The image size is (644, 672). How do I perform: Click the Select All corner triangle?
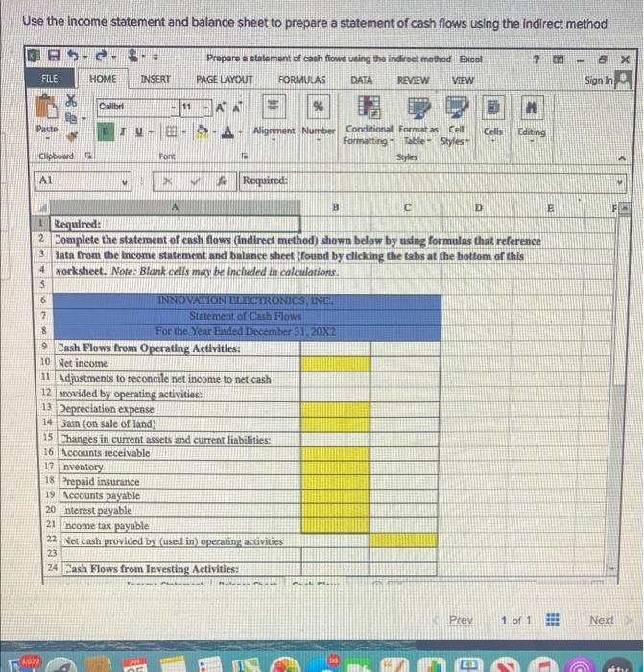pos(43,207)
